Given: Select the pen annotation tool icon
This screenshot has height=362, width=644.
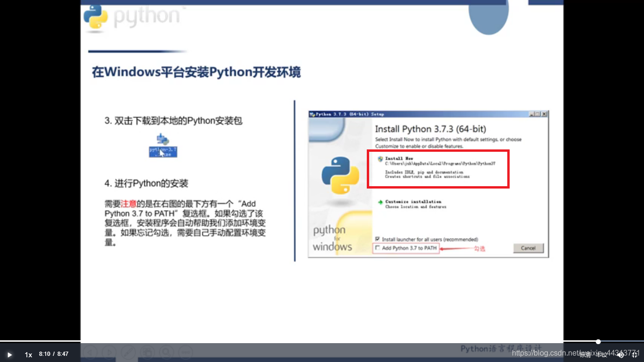Looking at the screenshot, I should pos(128,352).
